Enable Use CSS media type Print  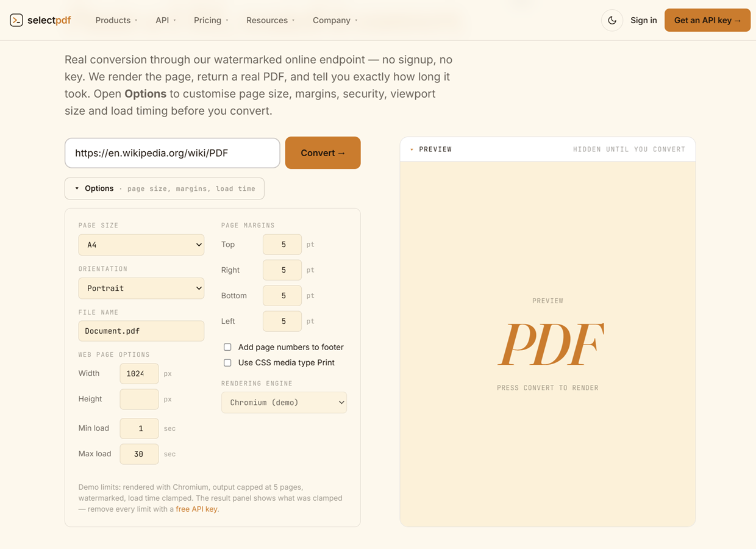click(227, 362)
